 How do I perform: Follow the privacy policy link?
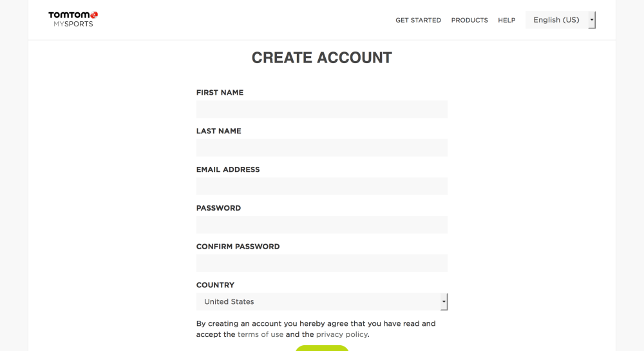pyautogui.click(x=341, y=334)
